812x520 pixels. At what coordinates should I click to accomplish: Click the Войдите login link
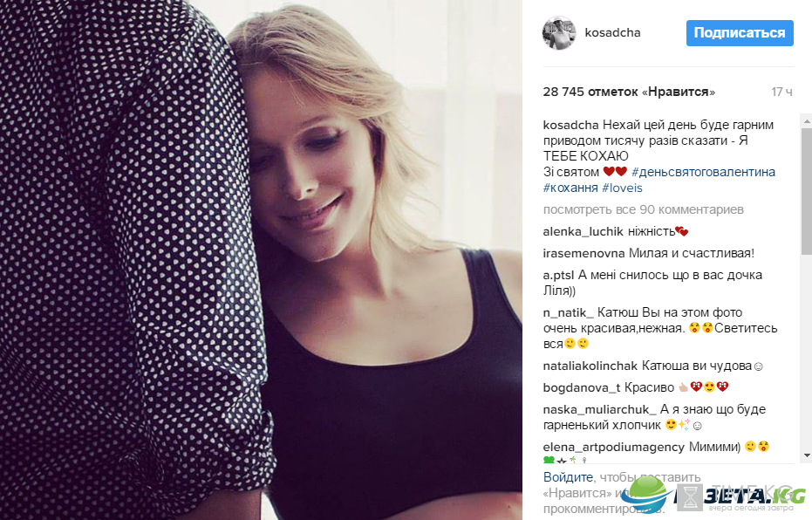pyautogui.click(x=568, y=477)
